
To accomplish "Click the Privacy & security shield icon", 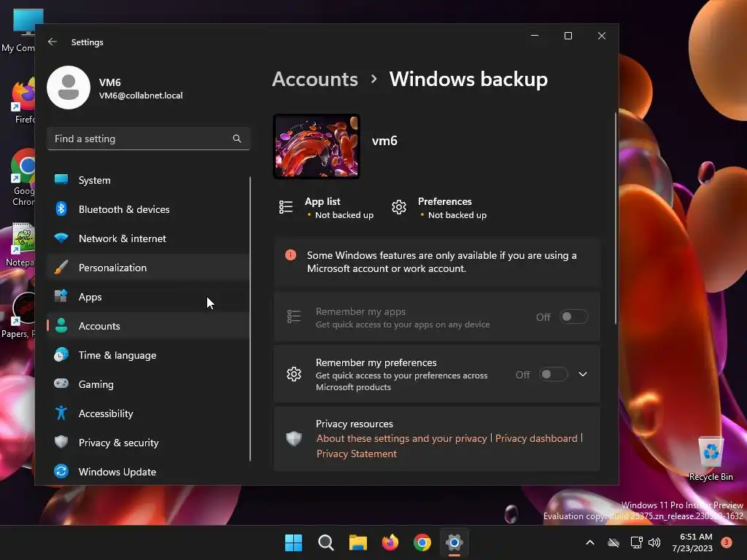I will pos(61,442).
